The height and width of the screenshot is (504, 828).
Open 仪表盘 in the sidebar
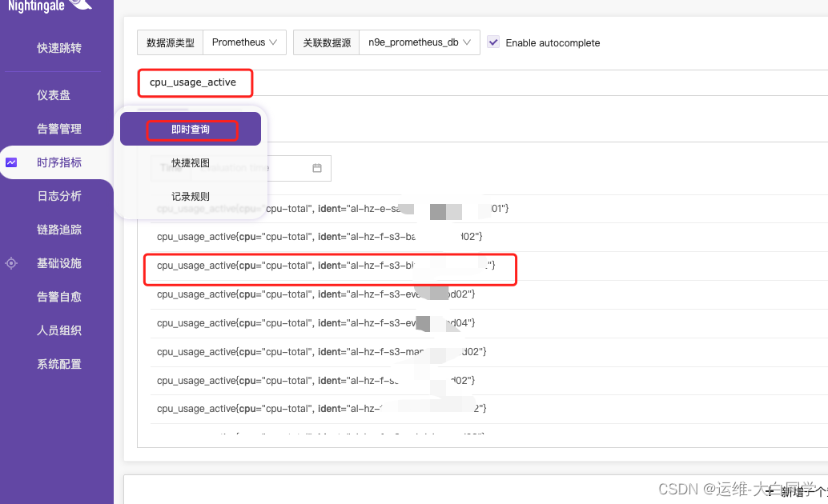(x=54, y=95)
